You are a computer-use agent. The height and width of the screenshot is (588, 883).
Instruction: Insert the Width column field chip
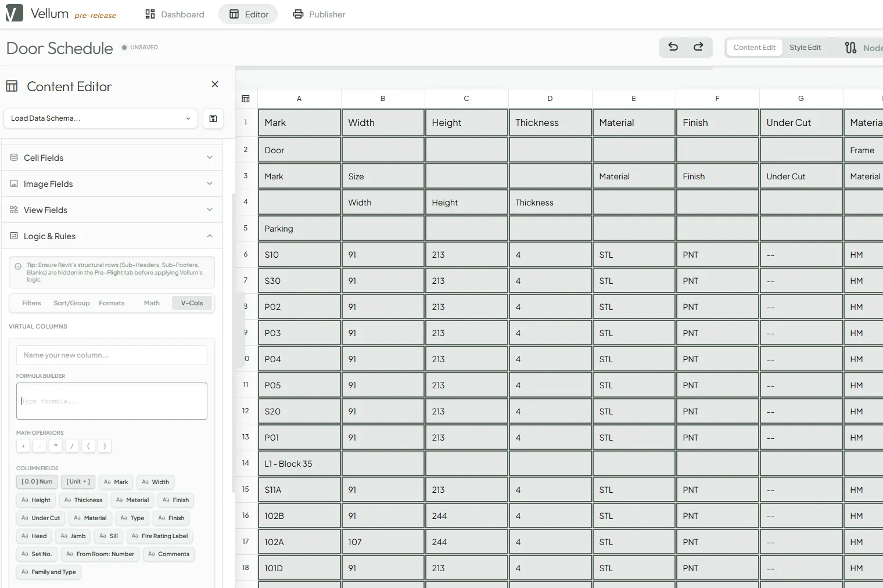pyautogui.click(x=155, y=482)
